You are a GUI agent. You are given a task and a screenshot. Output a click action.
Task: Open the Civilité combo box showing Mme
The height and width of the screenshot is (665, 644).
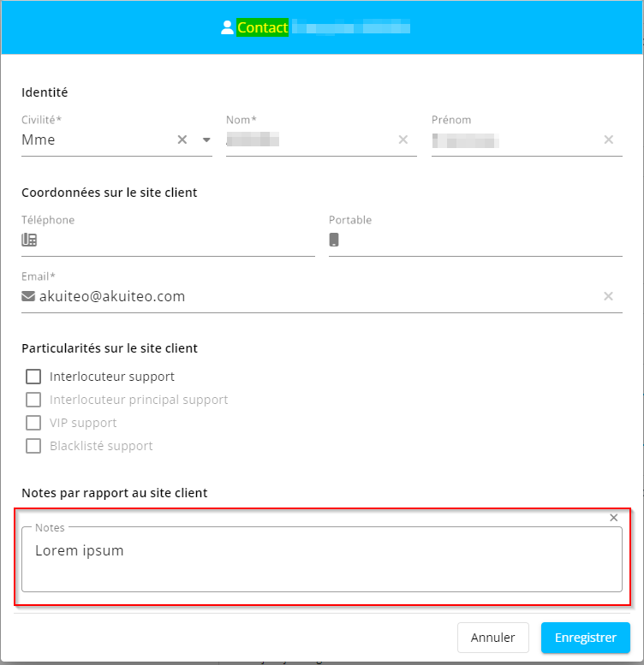(94, 140)
